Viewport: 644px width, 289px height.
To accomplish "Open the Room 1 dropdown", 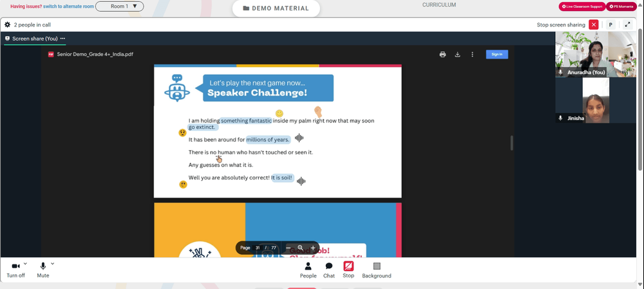I will click(x=120, y=6).
